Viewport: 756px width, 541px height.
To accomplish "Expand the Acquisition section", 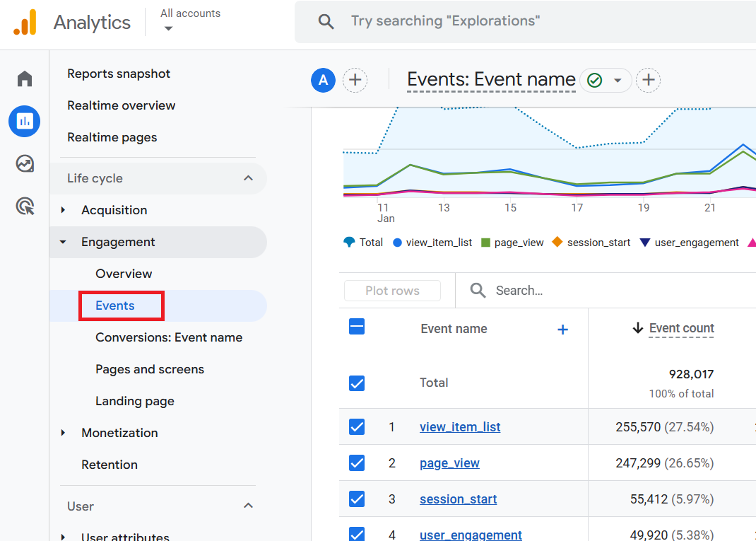I will point(114,210).
